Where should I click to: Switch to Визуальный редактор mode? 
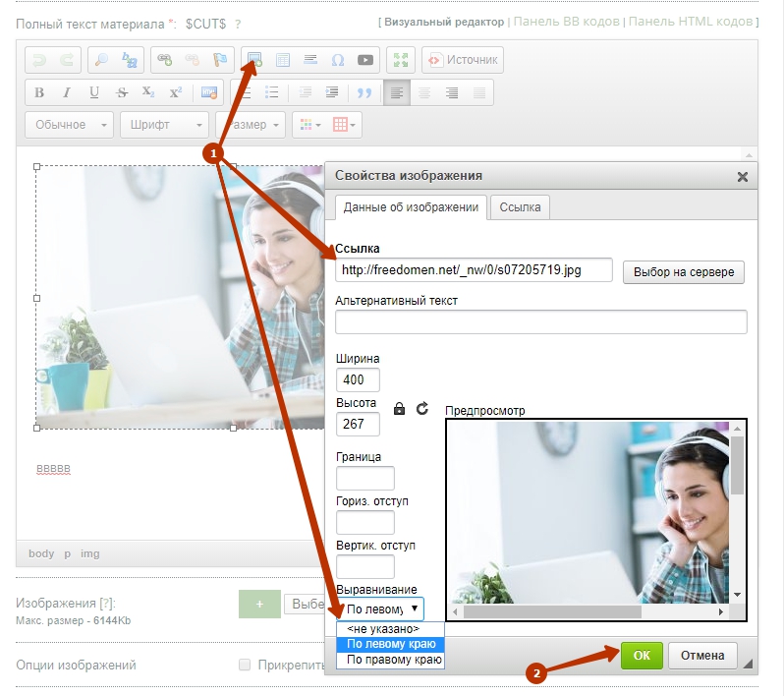[x=444, y=22]
